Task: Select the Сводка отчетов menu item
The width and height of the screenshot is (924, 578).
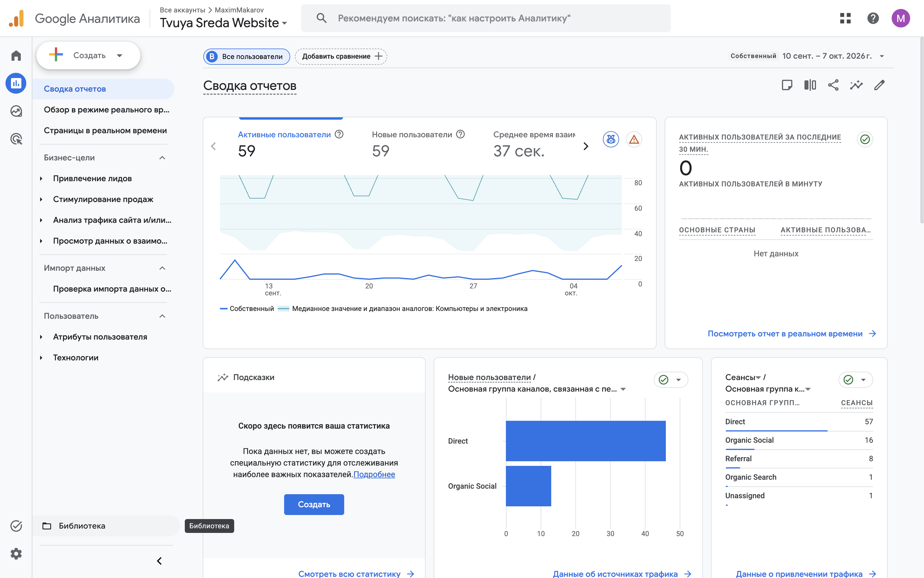Action: click(103, 89)
